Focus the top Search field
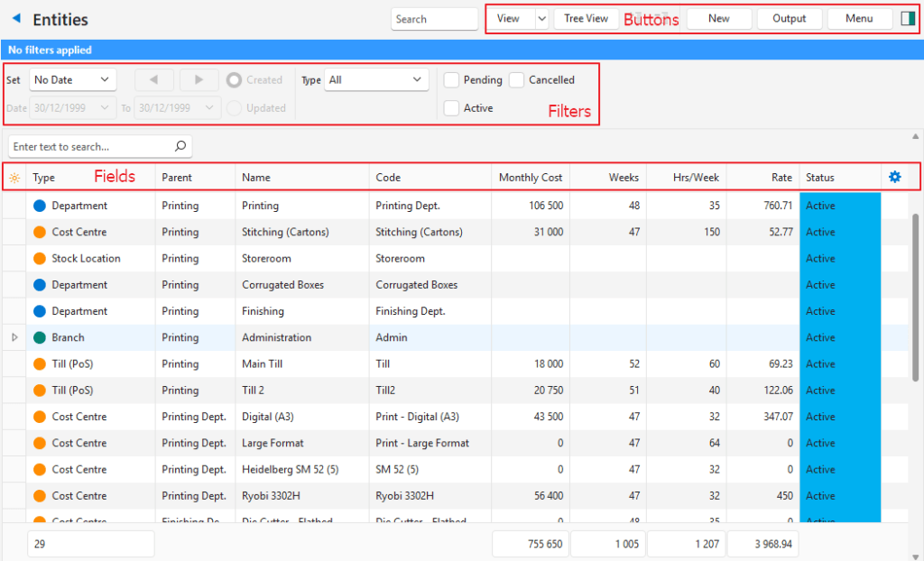 coord(434,19)
